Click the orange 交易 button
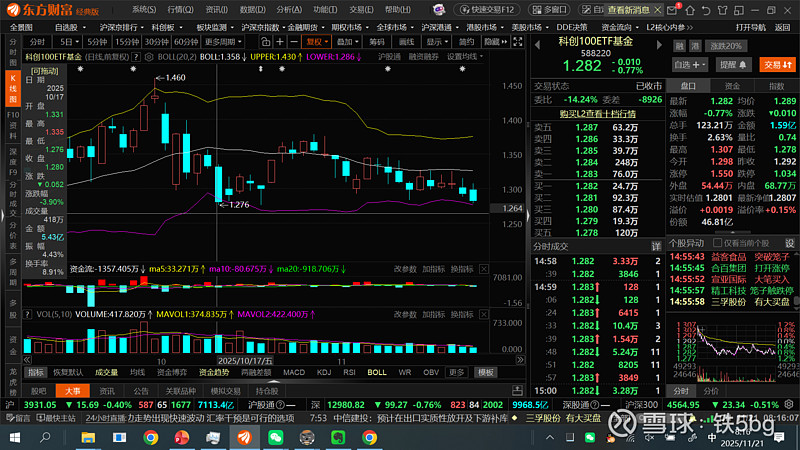Screen dimensions: 800x450 pyautogui.click(x=778, y=65)
